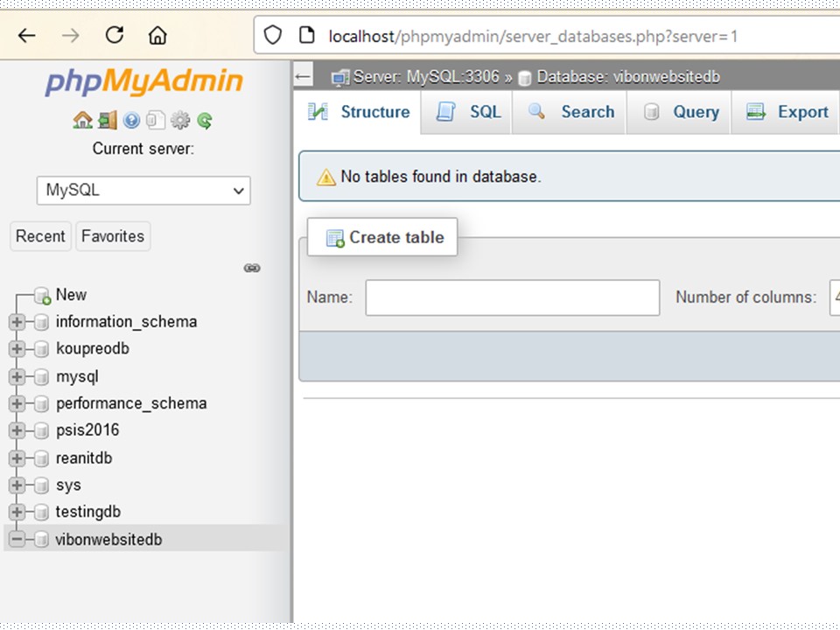Click the Create table label
Screen dimensions: 840x630
pos(396,237)
